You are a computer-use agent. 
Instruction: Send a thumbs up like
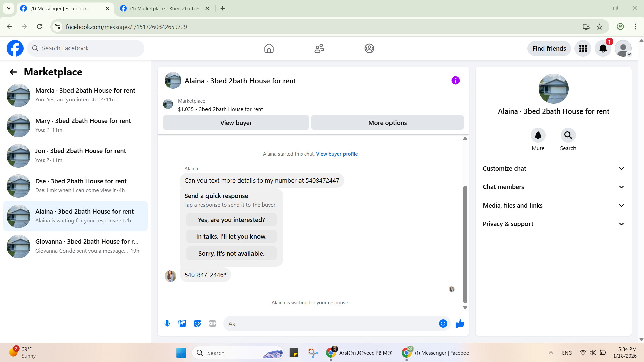(460, 324)
